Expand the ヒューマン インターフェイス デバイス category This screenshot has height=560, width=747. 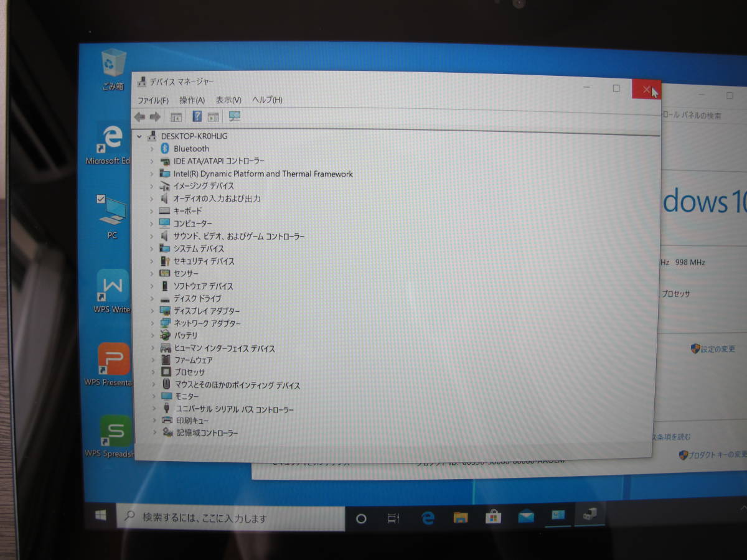(153, 348)
